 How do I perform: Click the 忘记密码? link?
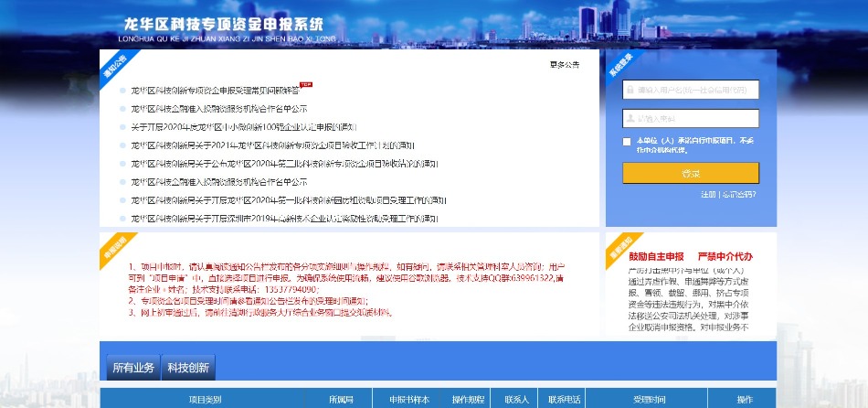(x=738, y=194)
